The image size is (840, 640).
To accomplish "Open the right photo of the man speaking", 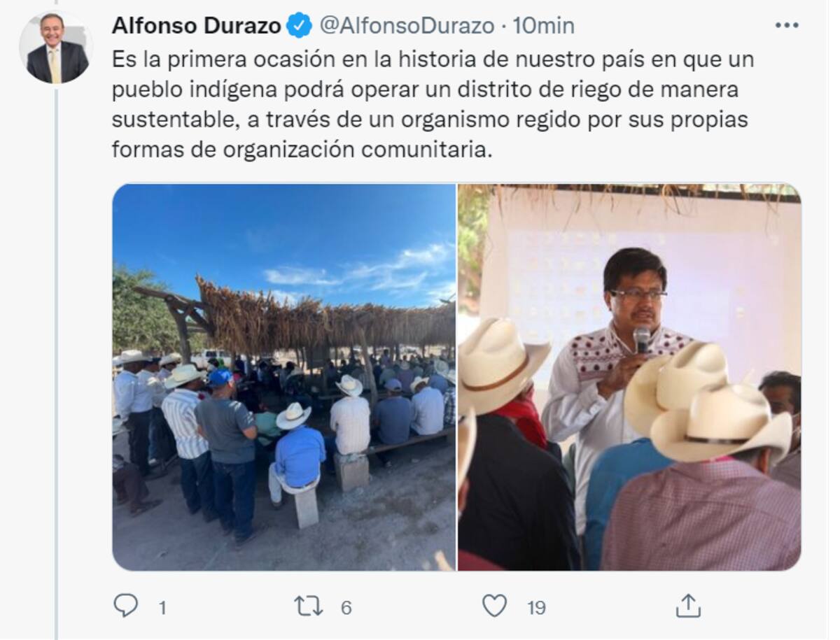I will click(629, 377).
